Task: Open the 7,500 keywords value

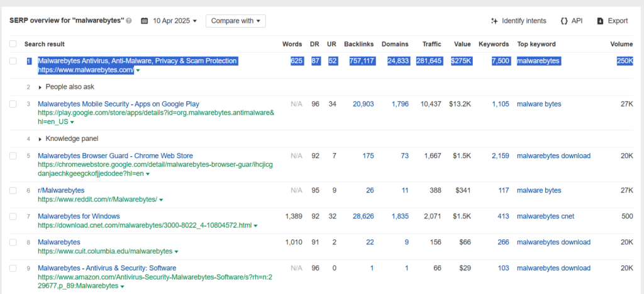Action: 501,61
